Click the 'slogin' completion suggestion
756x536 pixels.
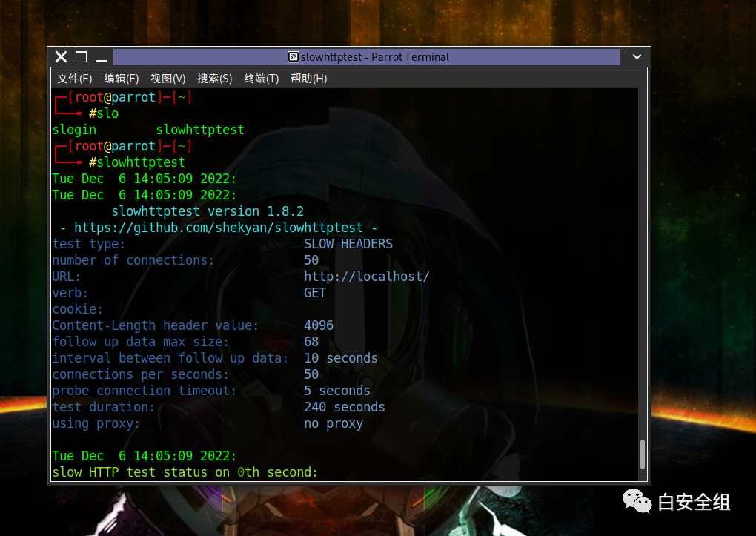pos(74,130)
